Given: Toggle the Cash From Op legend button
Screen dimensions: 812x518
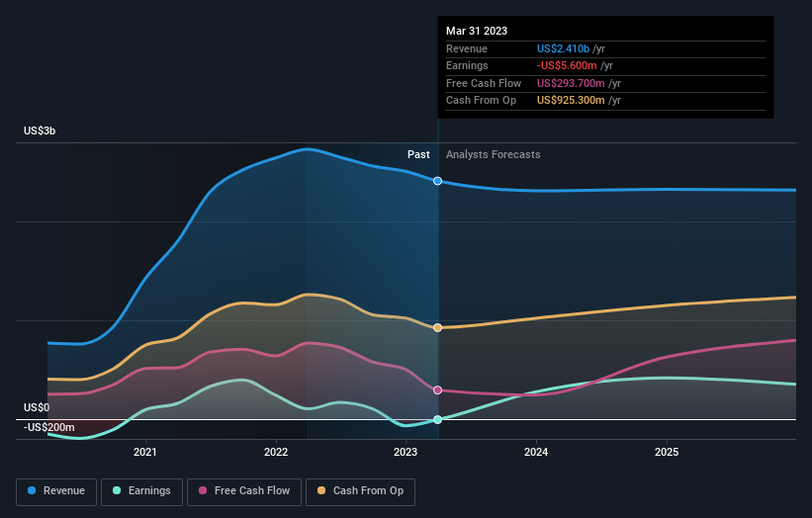Looking at the screenshot, I should click(x=360, y=491).
